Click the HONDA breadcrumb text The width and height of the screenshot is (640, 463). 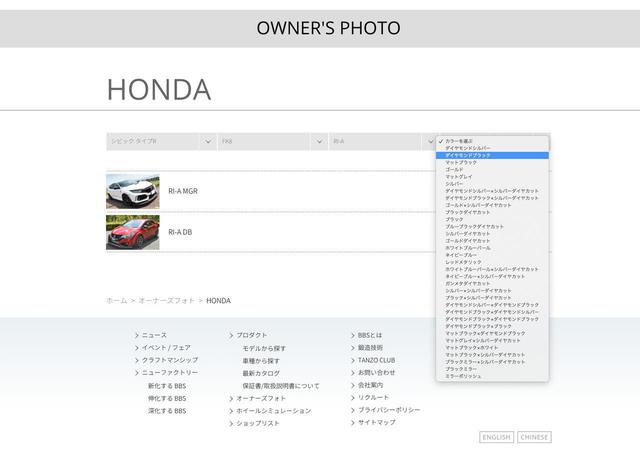pyautogui.click(x=218, y=301)
